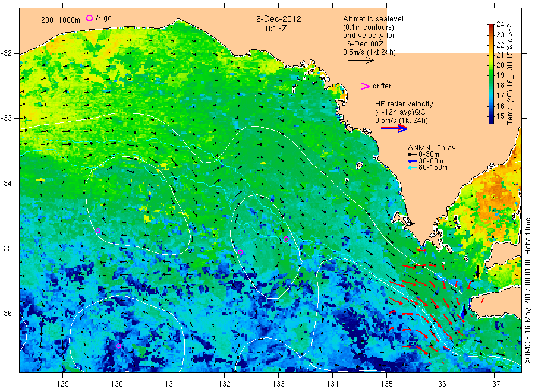Click the cyan isobath line under '200'

click(x=49, y=26)
